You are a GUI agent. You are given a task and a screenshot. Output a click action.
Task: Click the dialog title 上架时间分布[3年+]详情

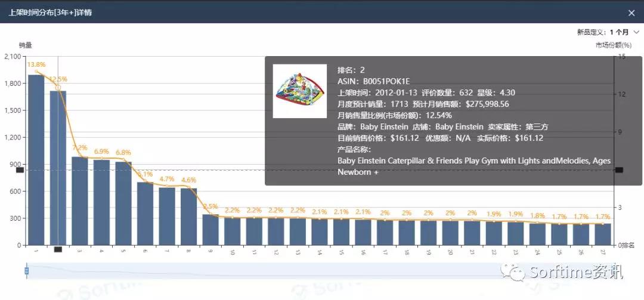coord(50,13)
